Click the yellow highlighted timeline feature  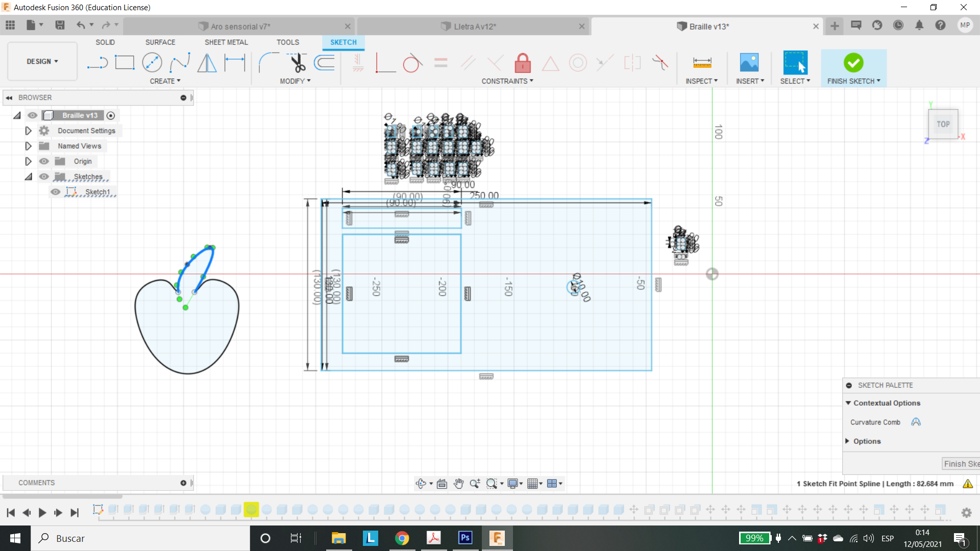tap(251, 509)
